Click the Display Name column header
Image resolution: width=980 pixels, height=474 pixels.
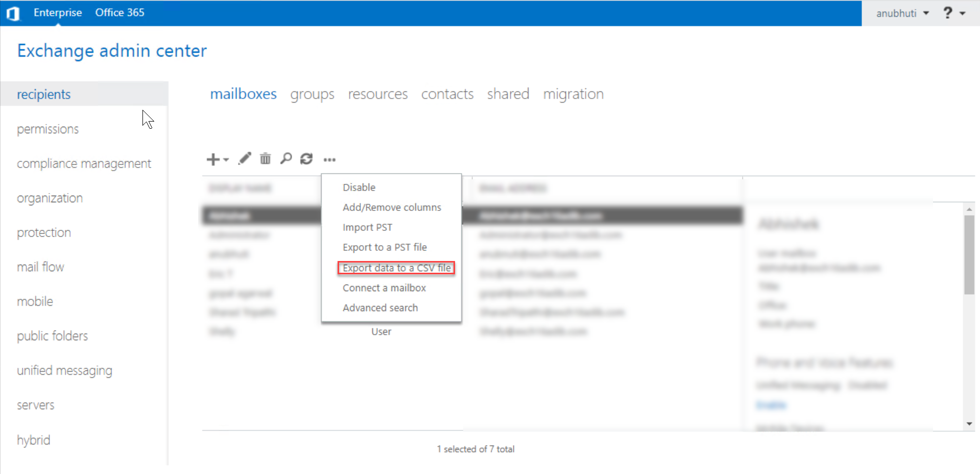click(x=240, y=188)
